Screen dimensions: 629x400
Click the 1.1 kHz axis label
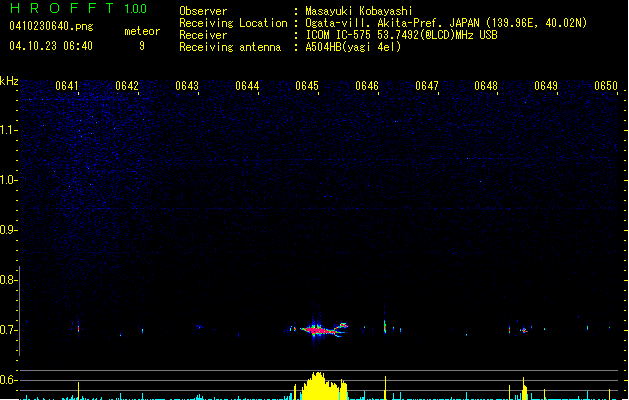coord(8,130)
